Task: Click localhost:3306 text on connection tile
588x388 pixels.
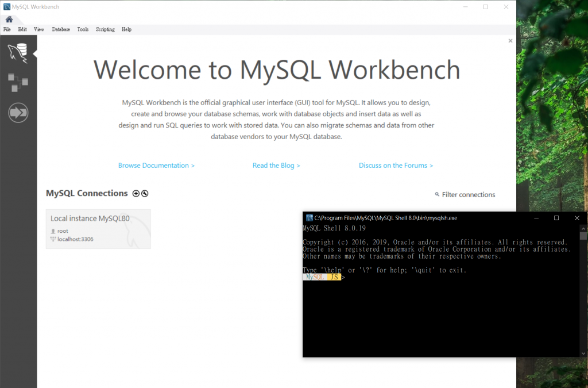Action: pyautogui.click(x=75, y=239)
